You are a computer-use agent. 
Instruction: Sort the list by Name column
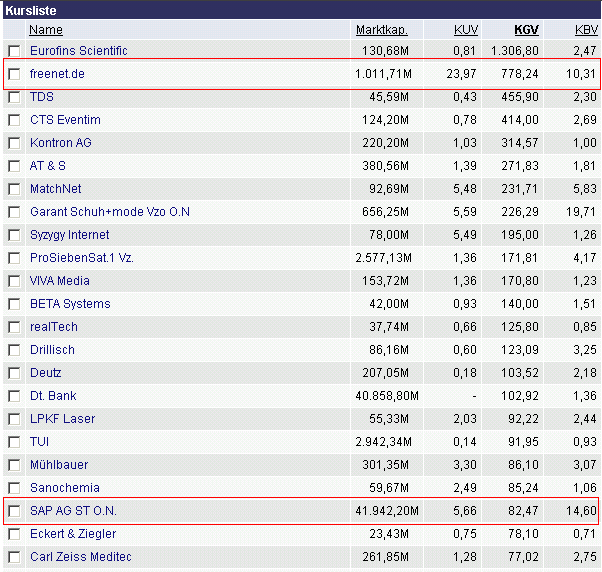(46, 30)
